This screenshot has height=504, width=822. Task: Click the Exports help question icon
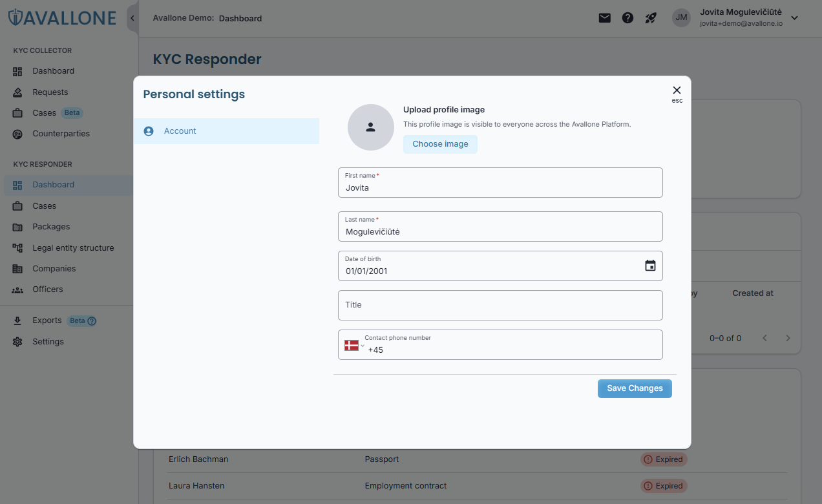click(92, 321)
